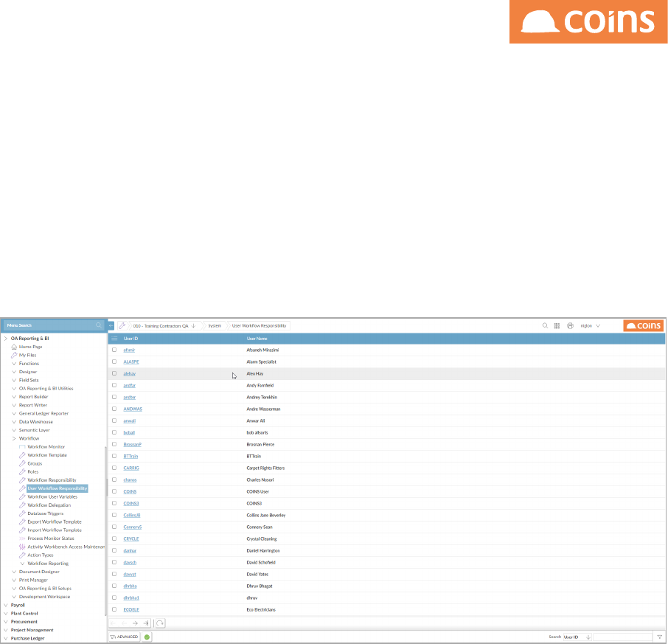
Task: Check the box next to BrosnanP
Action: (x=114, y=444)
